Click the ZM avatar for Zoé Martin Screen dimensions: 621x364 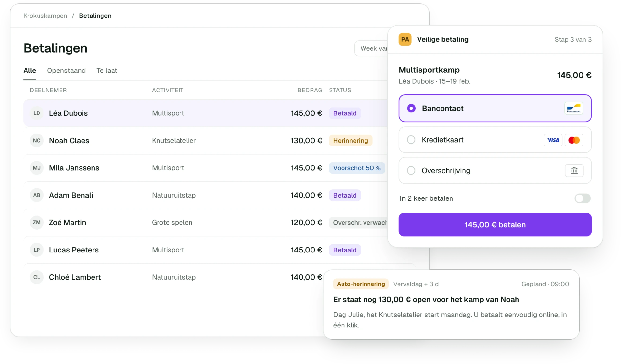[x=37, y=222]
